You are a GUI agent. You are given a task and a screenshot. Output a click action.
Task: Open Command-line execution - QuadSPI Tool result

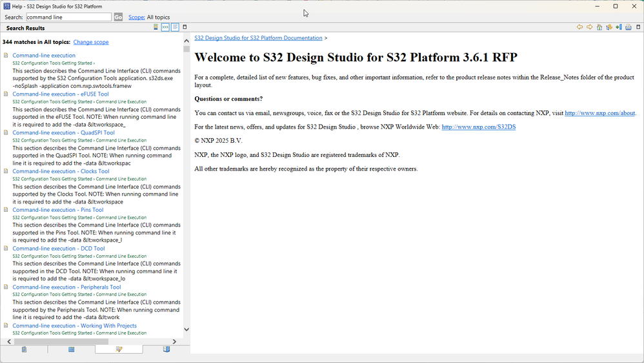pyautogui.click(x=63, y=133)
